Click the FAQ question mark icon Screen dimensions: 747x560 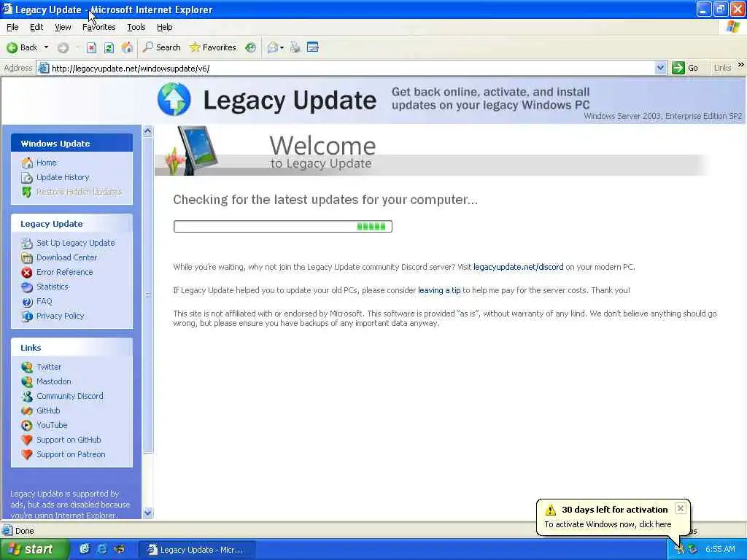27,301
